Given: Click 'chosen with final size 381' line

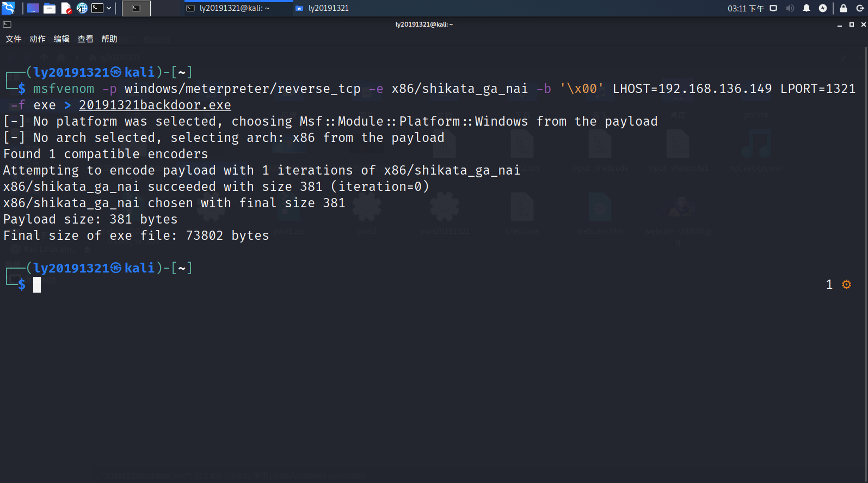Looking at the screenshot, I should point(174,203).
